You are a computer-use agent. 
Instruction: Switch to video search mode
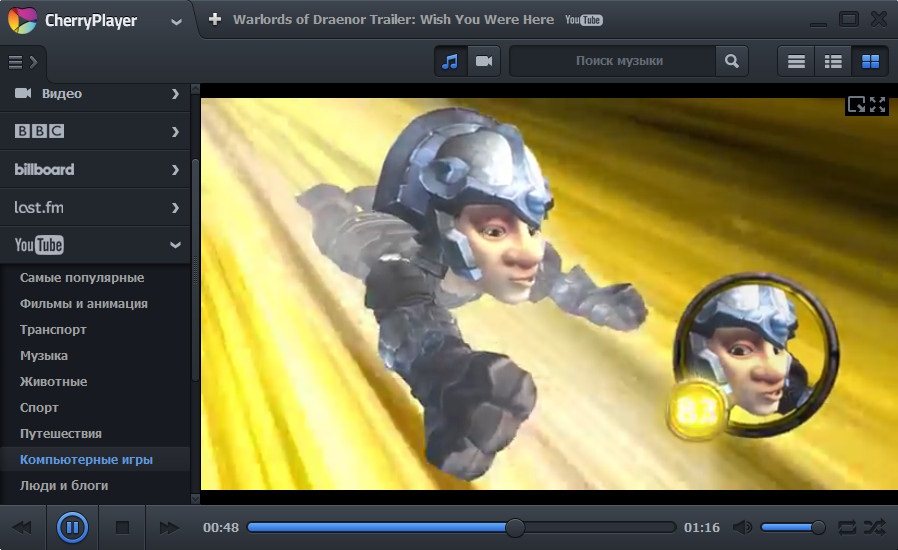click(484, 61)
